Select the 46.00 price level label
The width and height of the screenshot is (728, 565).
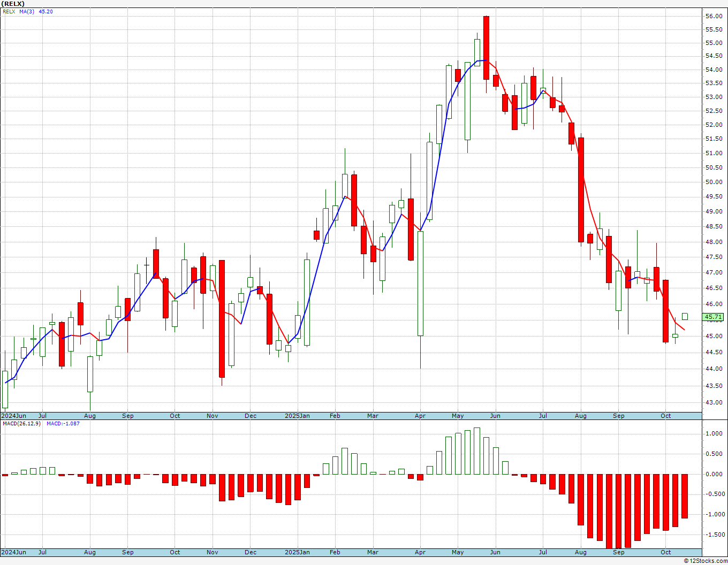pos(714,304)
